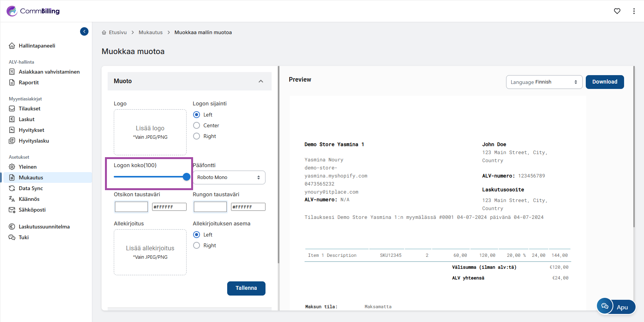644x322 pixels.
Task: Open the Pääfontti Roboto Mono dropdown
Action: tap(229, 177)
